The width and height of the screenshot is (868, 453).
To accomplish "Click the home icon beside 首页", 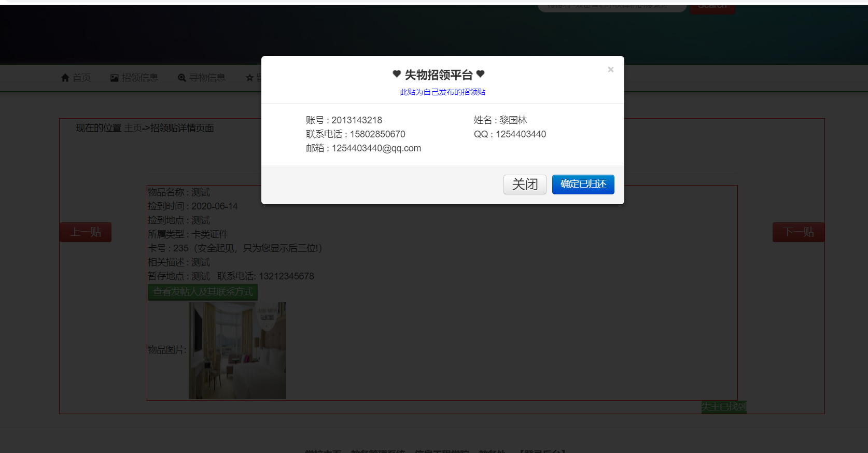I will 65,78.
